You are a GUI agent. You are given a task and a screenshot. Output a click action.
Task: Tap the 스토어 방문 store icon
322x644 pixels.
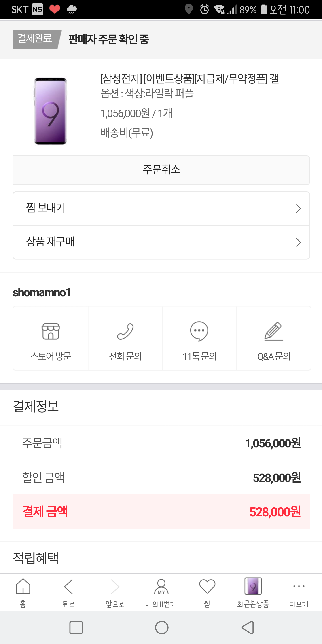pos(51,331)
